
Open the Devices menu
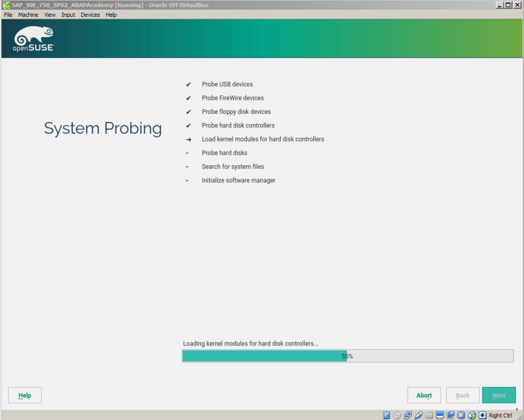[x=90, y=15]
